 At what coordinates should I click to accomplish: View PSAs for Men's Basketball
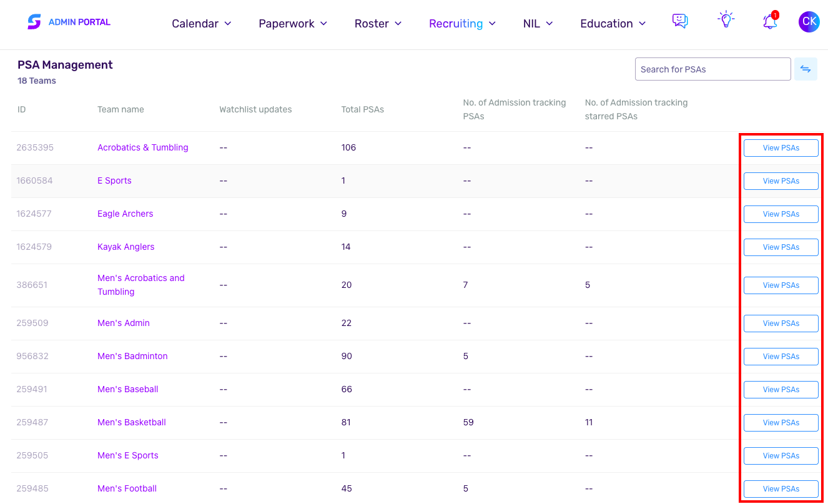pos(781,423)
